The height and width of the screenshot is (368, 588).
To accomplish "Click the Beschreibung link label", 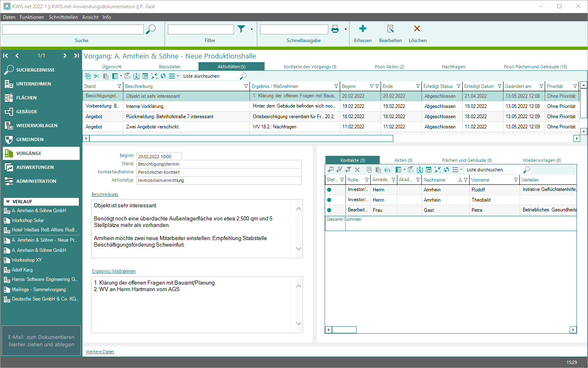I will click(x=105, y=194).
